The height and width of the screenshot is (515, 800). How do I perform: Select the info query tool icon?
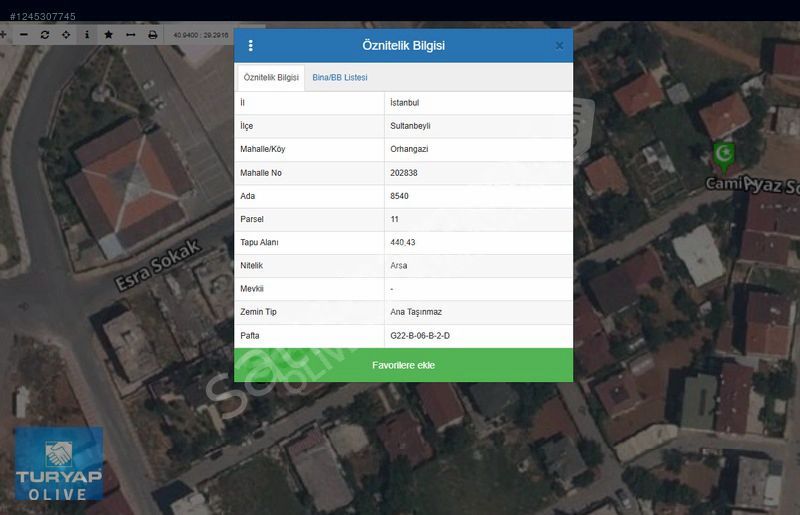pos(87,34)
